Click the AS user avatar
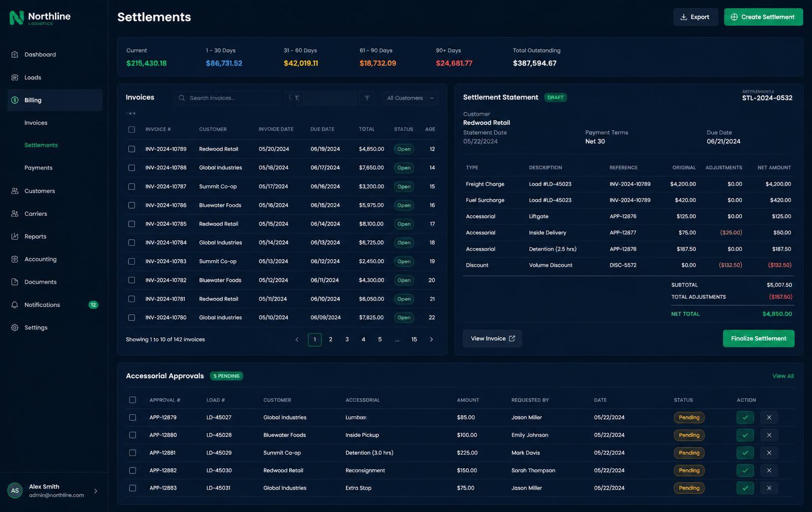 [x=15, y=491]
